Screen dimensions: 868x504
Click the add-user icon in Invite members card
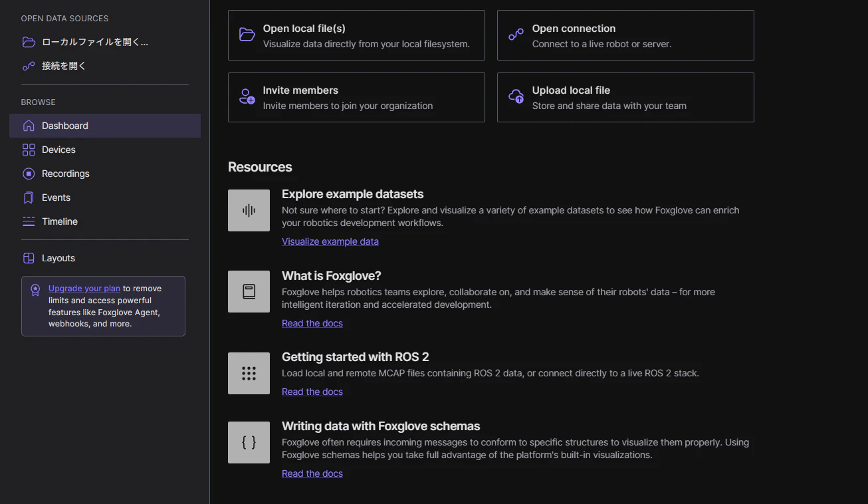[247, 96]
